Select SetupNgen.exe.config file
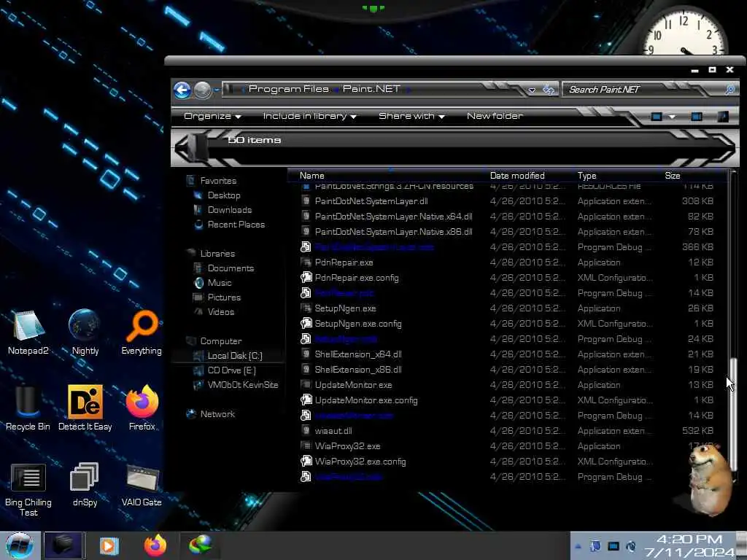 (x=357, y=324)
